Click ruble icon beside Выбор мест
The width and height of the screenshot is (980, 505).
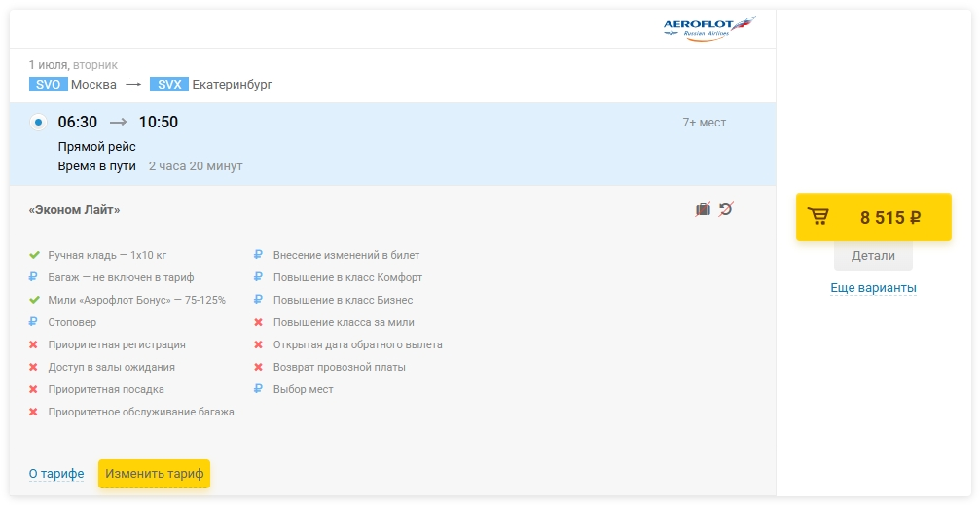pos(258,389)
